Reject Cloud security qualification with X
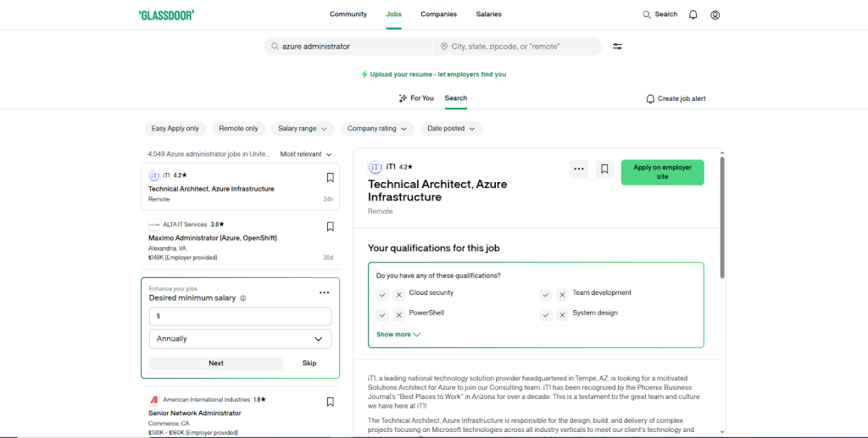868x438 pixels. click(399, 295)
